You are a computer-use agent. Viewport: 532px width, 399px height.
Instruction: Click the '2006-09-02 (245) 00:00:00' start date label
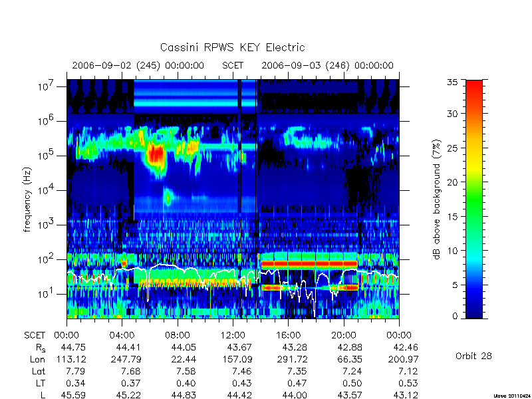[x=138, y=65]
